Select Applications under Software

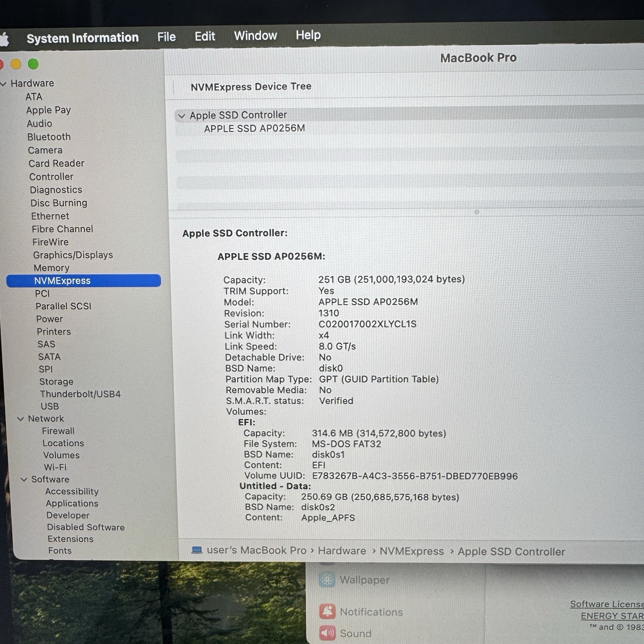click(72, 504)
